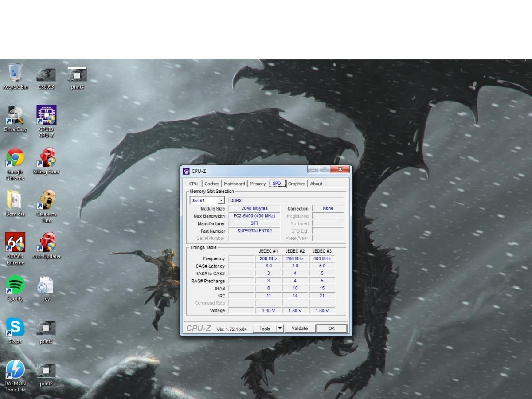Click the JEDEC #2 column header
Image resolution: width=532 pixels, height=399 pixels.
point(295,251)
